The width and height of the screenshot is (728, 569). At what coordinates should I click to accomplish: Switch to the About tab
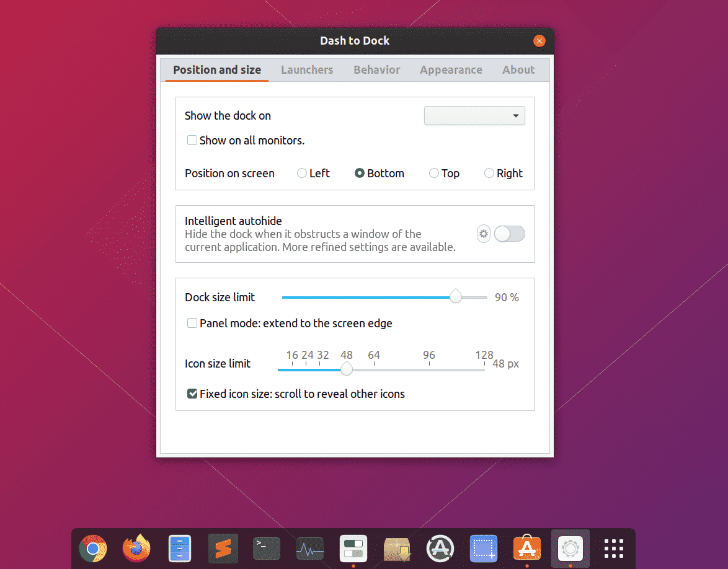click(x=518, y=69)
